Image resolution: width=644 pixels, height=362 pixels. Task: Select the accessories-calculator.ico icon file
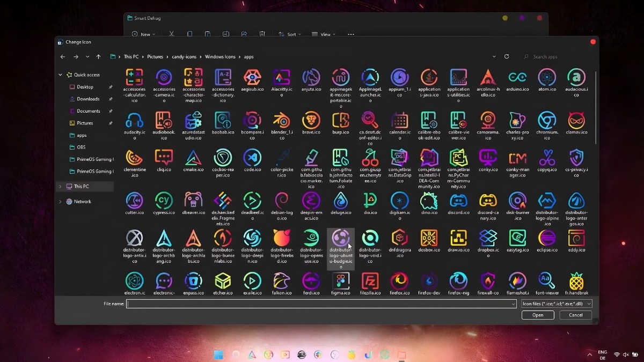[134, 85]
